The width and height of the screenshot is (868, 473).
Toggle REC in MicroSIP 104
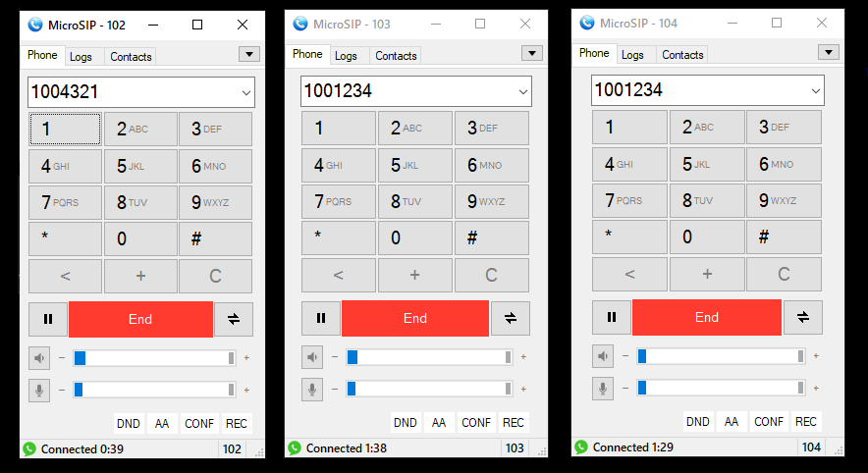coord(806,421)
